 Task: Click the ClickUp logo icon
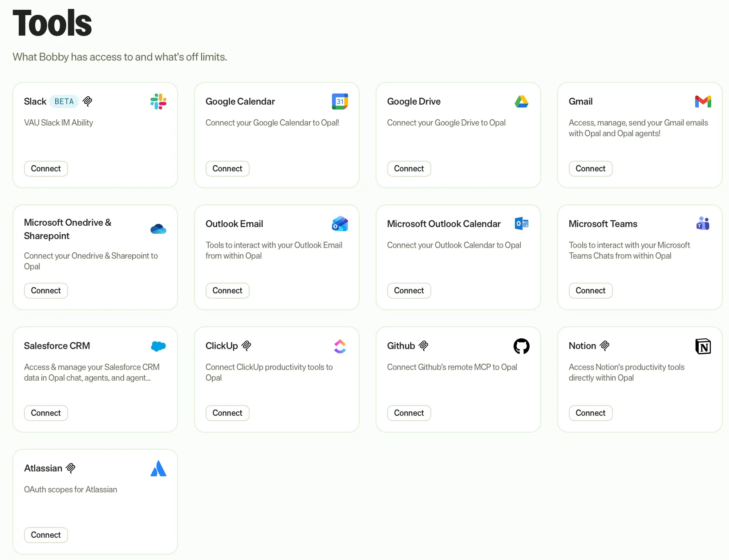(340, 346)
